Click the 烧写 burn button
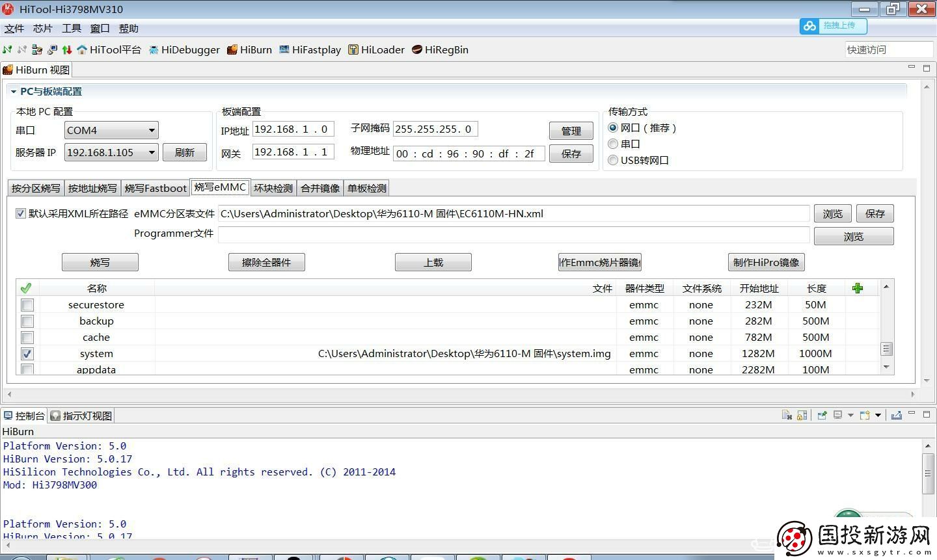This screenshot has height=560, width=937. coord(100,262)
